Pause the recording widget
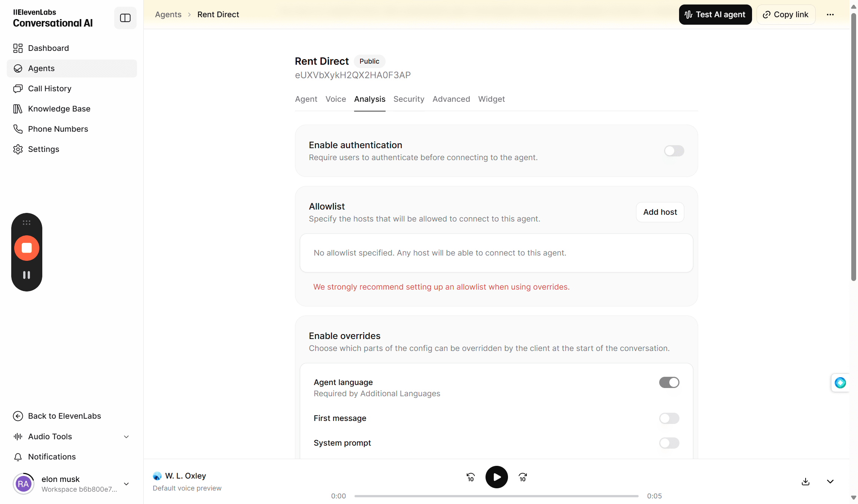The height and width of the screenshot is (504, 858). (27, 275)
